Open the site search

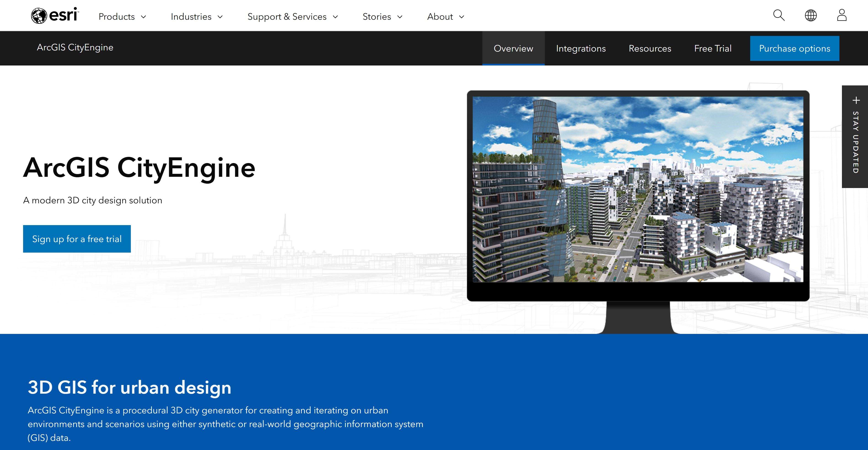[x=779, y=15]
